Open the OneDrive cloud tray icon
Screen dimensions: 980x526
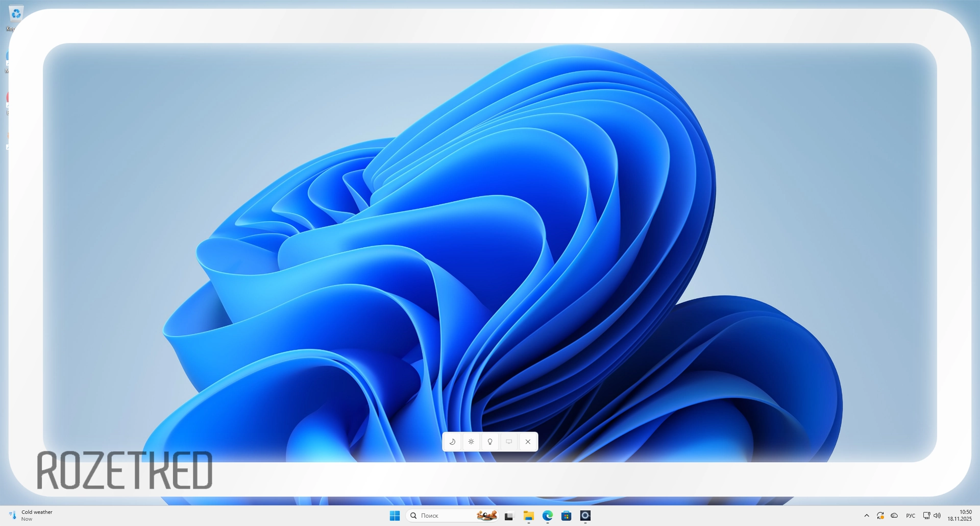[x=894, y=516]
